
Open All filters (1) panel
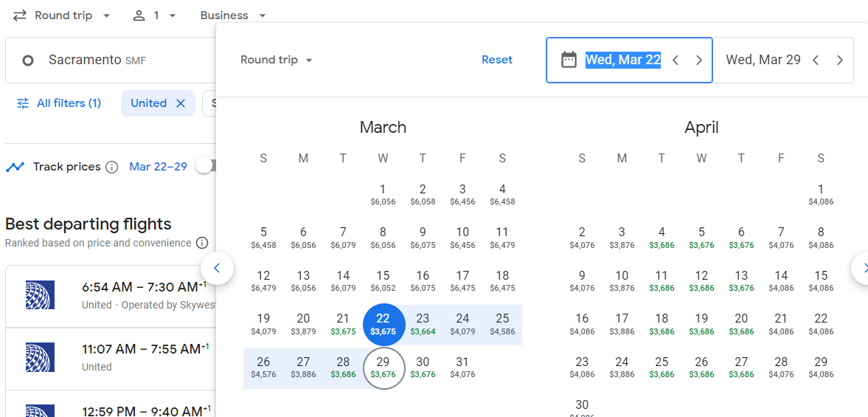tap(59, 103)
